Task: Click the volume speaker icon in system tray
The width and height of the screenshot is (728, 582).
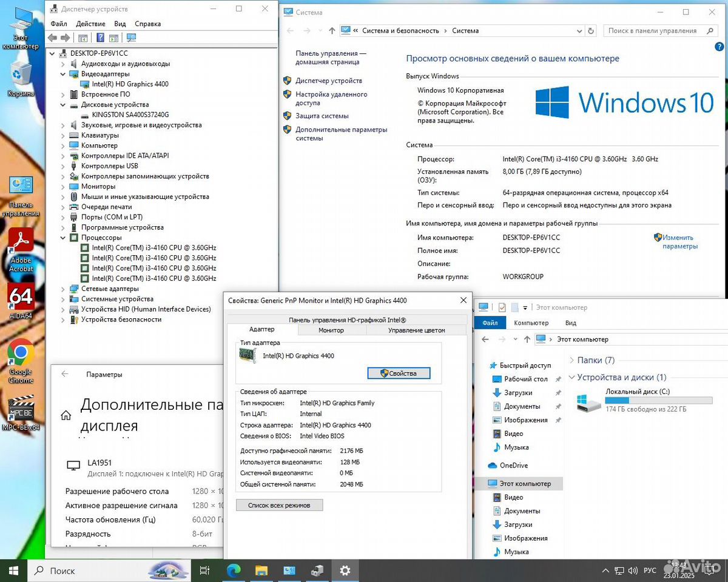Action: 633,570
